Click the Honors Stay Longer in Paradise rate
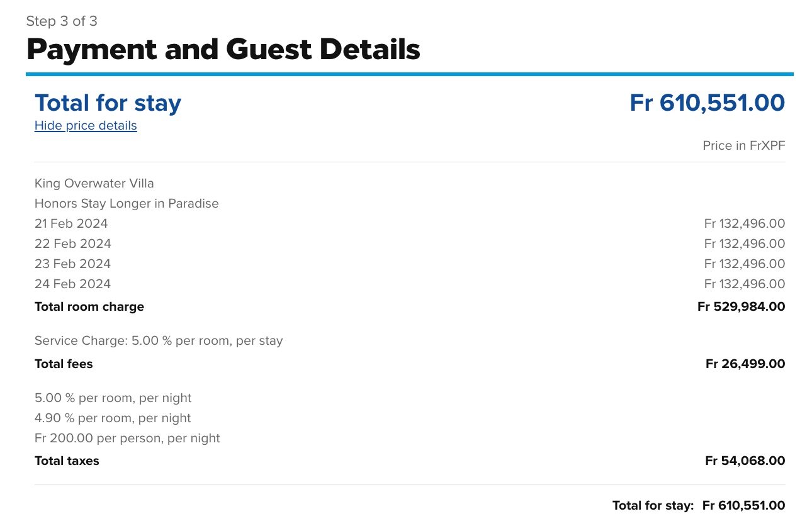812x526 pixels. pos(127,204)
